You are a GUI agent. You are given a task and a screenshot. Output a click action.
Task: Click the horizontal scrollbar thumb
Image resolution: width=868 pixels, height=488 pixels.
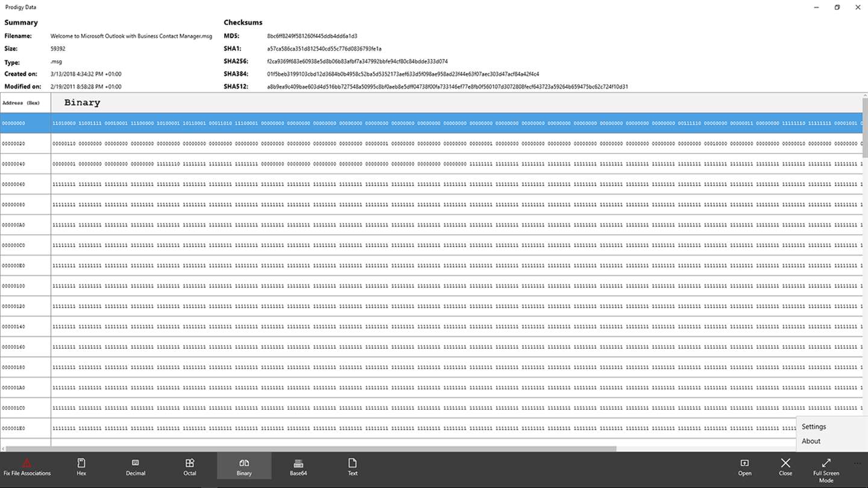(x=311, y=449)
